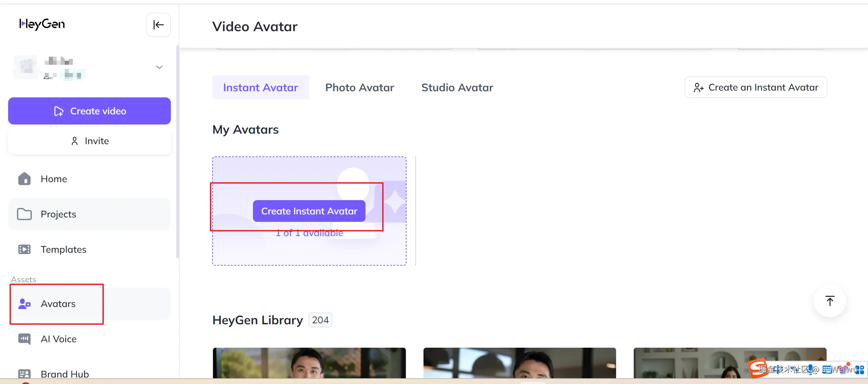The height and width of the screenshot is (384, 868).
Task: Click the Sogou input method S logo
Action: (758, 368)
